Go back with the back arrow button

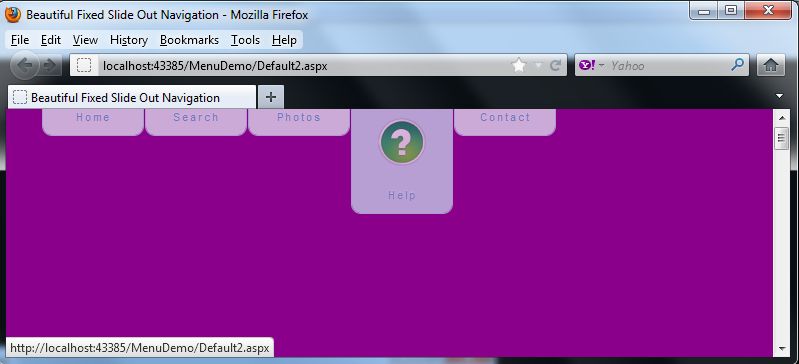(x=24, y=66)
